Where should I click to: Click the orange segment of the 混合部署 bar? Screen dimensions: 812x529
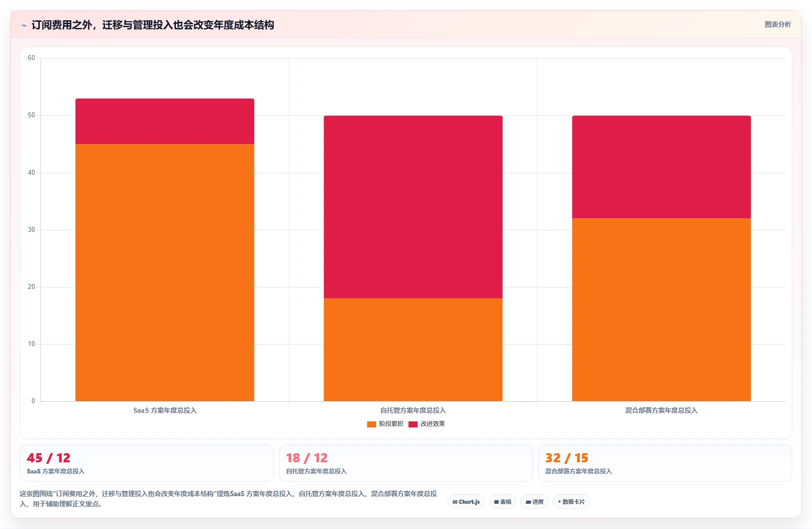pyautogui.click(x=661, y=310)
